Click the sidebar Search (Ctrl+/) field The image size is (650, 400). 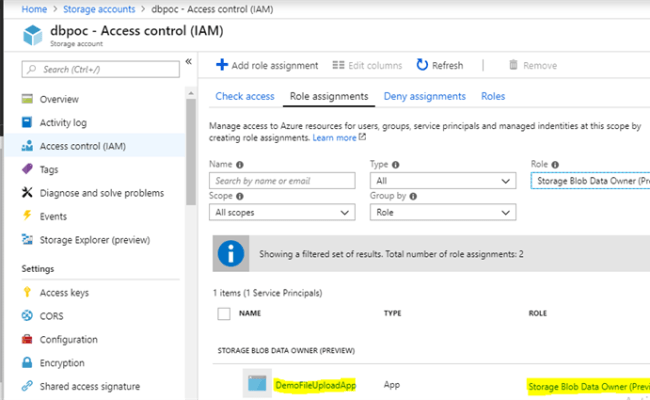(x=100, y=69)
